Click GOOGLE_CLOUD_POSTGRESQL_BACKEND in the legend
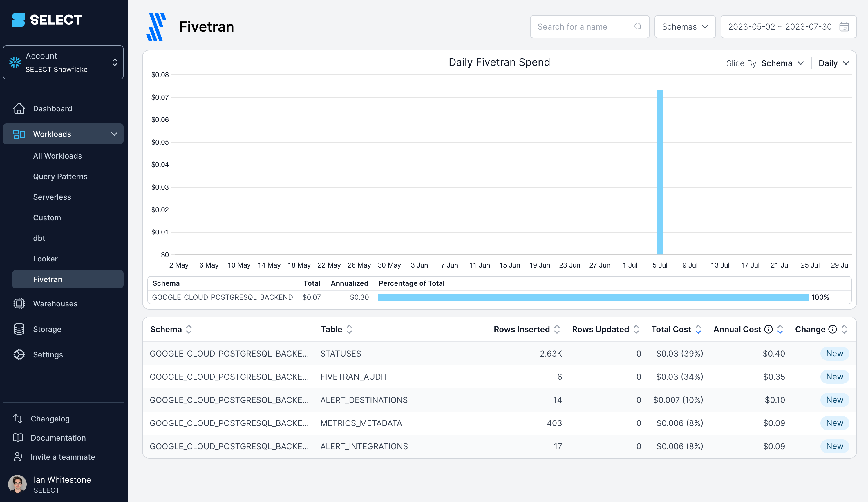This screenshot has width=868, height=502. pos(223,297)
